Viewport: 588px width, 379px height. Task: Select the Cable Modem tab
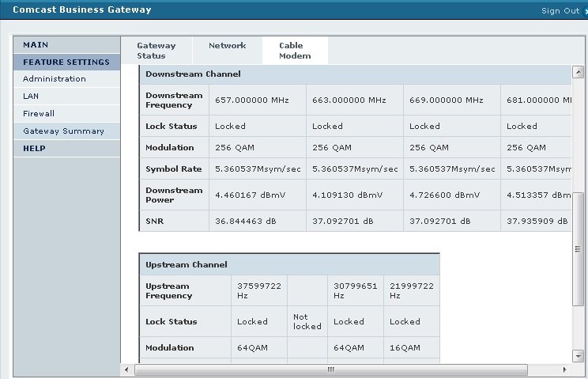pyautogui.click(x=295, y=51)
